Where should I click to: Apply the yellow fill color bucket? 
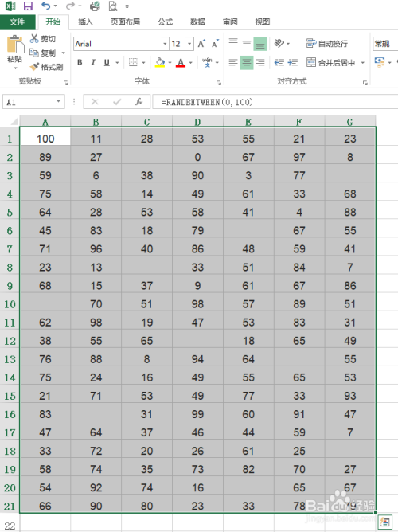(160, 62)
